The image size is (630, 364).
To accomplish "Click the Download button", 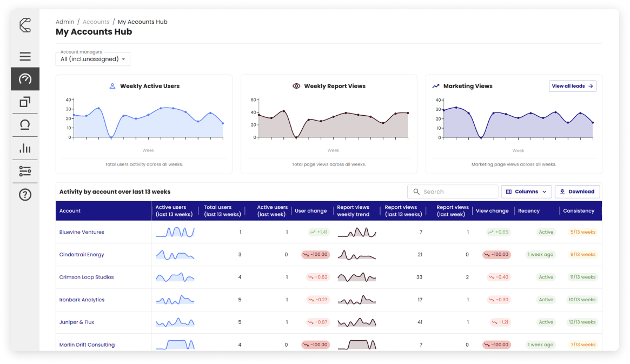I will point(577,191).
